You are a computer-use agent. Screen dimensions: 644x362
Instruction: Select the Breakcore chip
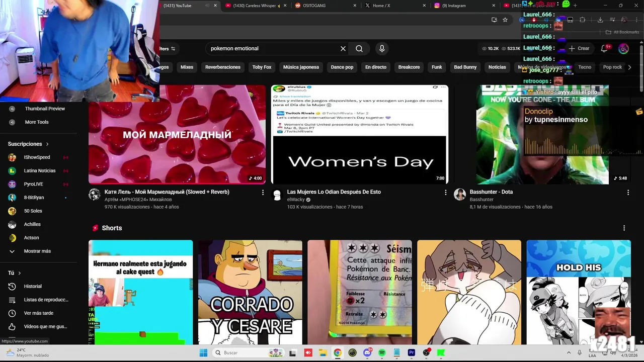coord(409,67)
